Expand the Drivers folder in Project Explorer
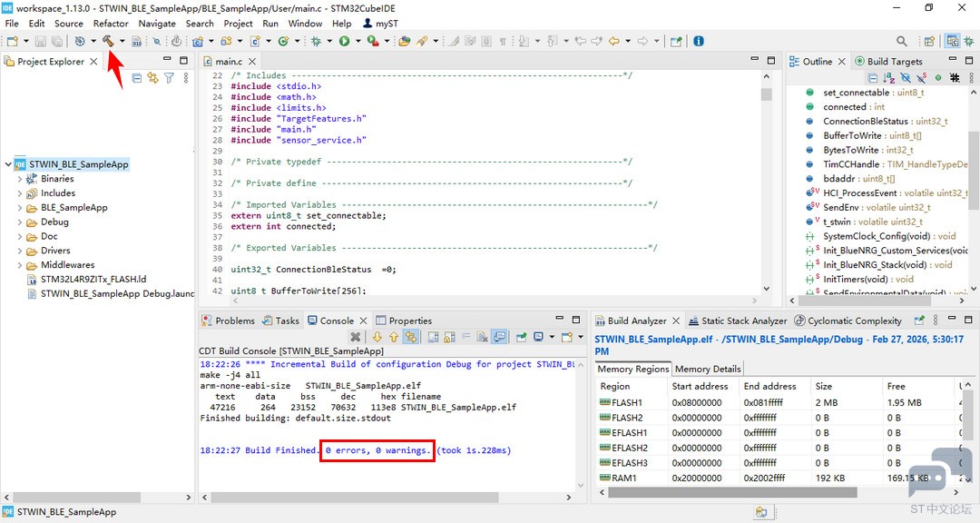The image size is (980, 523). pos(18,251)
